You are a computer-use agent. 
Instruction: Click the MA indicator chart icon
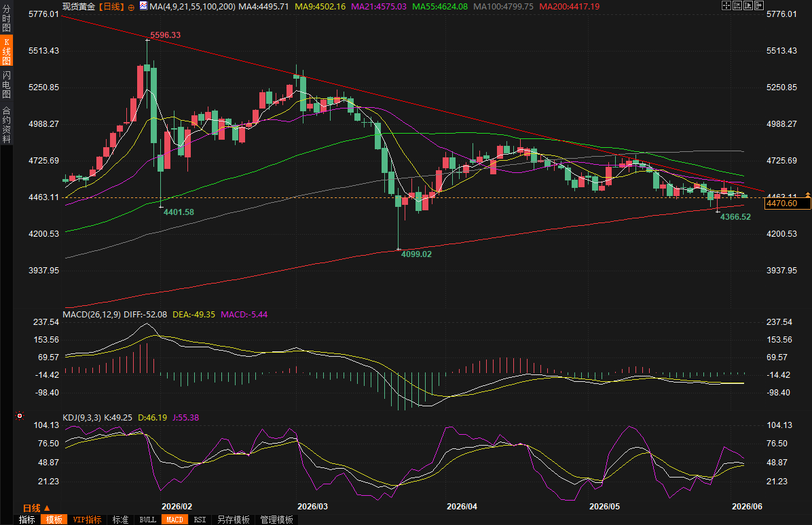pos(143,6)
